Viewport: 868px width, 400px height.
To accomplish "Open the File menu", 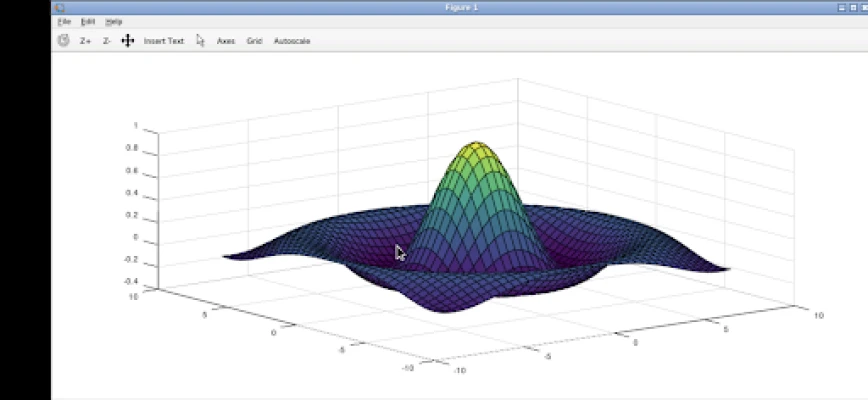I will click(x=64, y=21).
